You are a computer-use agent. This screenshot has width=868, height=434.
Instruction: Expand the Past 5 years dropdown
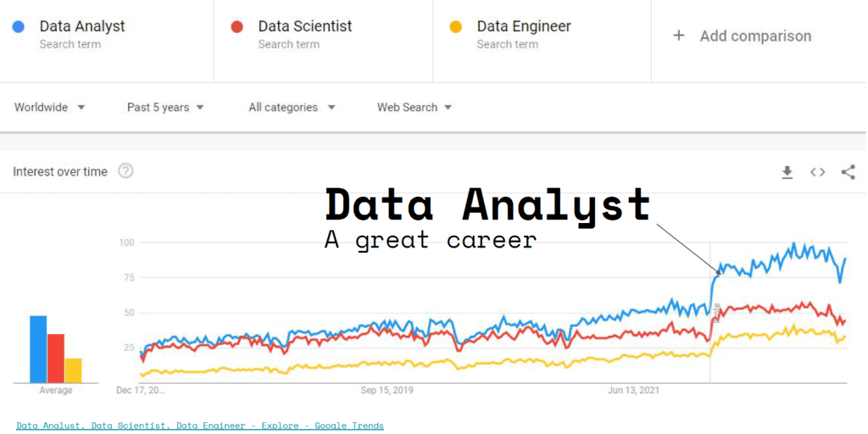click(165, 108)
